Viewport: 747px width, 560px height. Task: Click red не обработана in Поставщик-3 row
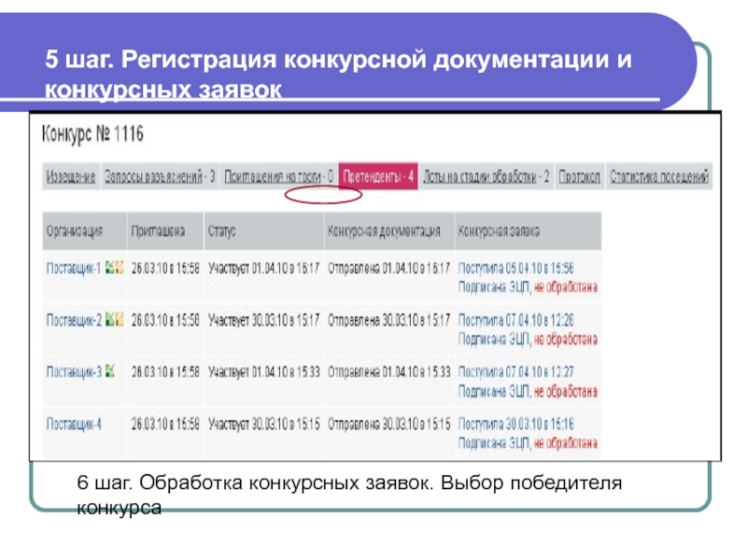(566, 391)
